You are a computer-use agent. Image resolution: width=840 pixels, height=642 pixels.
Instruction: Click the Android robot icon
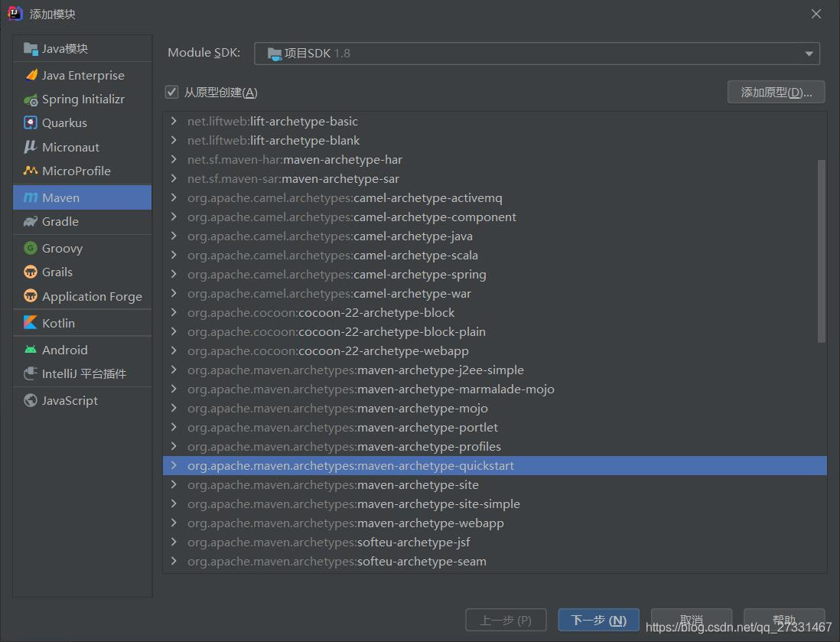point(31,350)
